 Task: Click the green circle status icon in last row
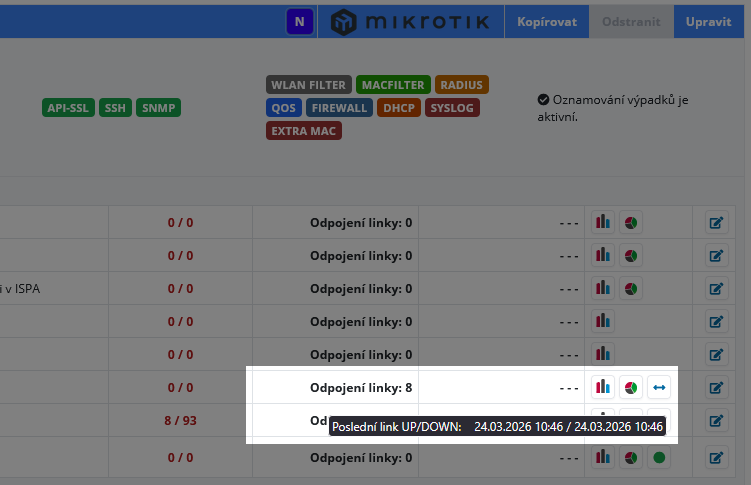click(x=658, y=458)
